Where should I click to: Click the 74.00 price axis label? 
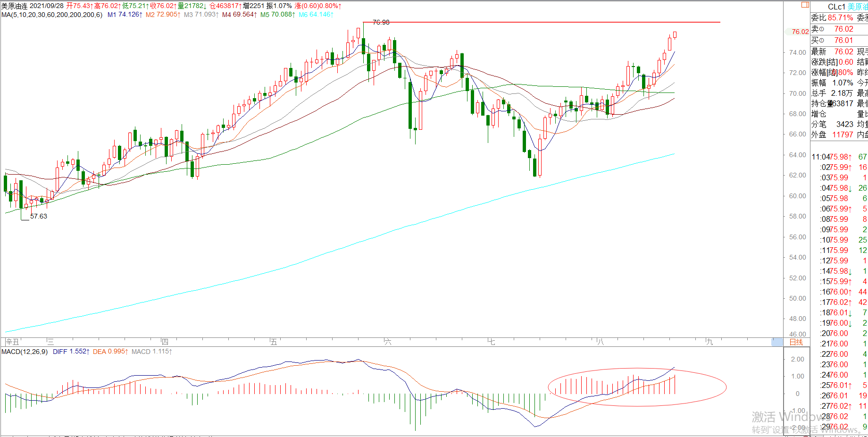coord(798,52)
